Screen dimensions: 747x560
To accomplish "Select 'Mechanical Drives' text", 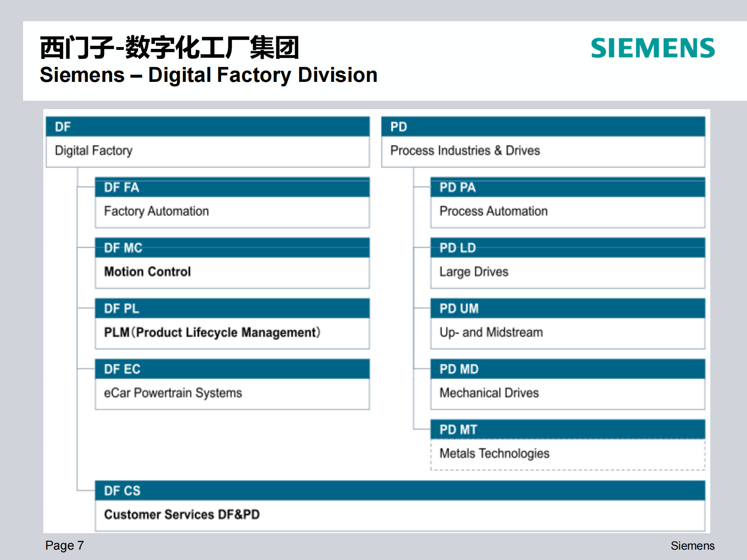I will [489, 393].
